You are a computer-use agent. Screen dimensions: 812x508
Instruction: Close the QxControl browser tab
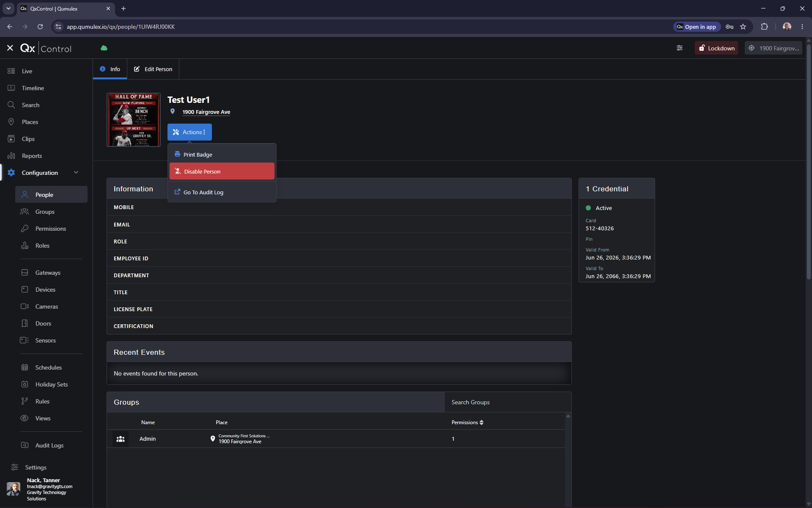click(x=108, y=8)
